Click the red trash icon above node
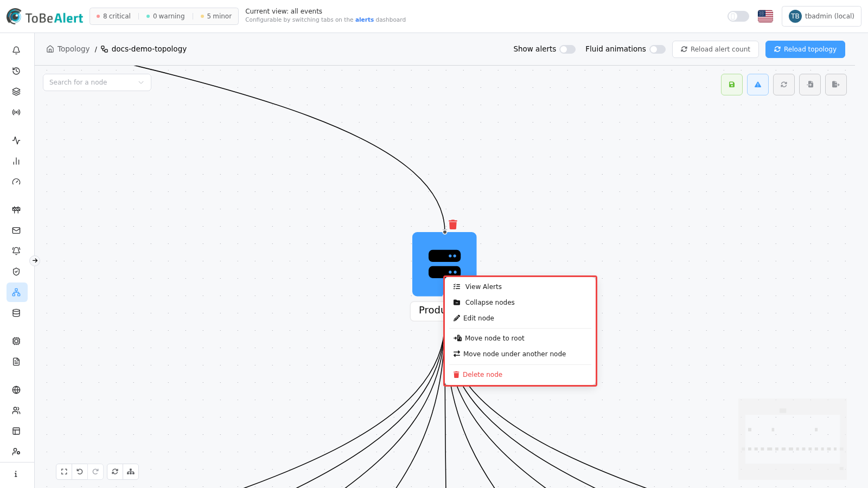 tap(453, 224)
